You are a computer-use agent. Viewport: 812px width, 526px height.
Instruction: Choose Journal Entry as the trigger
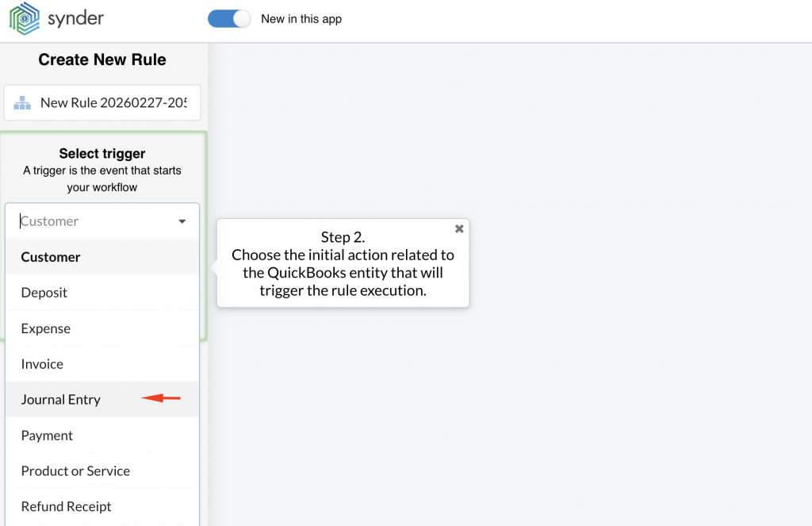click(61, 400)
